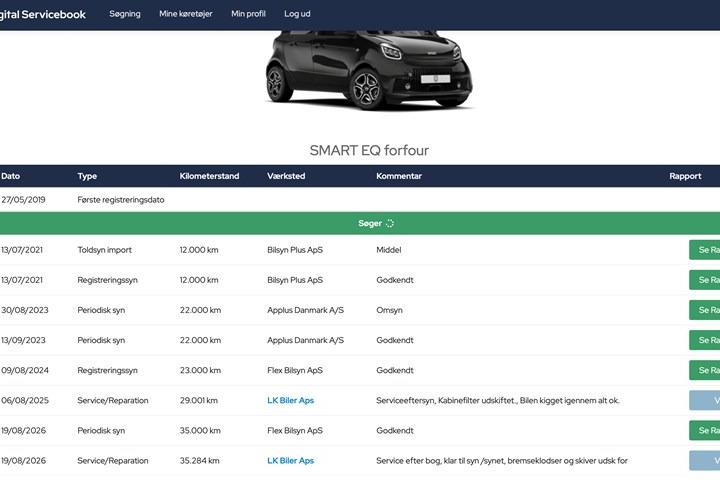Viewport: 720px width, 480px height.
Task: Open LK Biler Aps link in 35.284 km row
Action: tap(290, 461)
